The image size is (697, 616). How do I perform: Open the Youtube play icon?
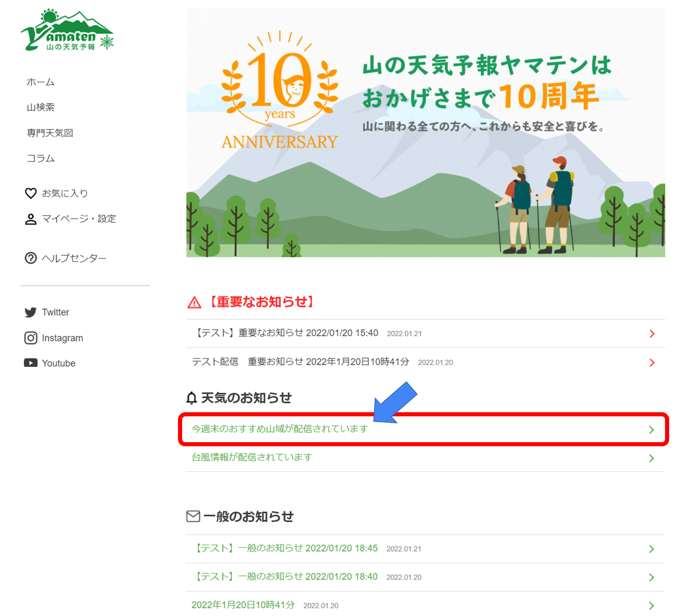tap(30, 363)
